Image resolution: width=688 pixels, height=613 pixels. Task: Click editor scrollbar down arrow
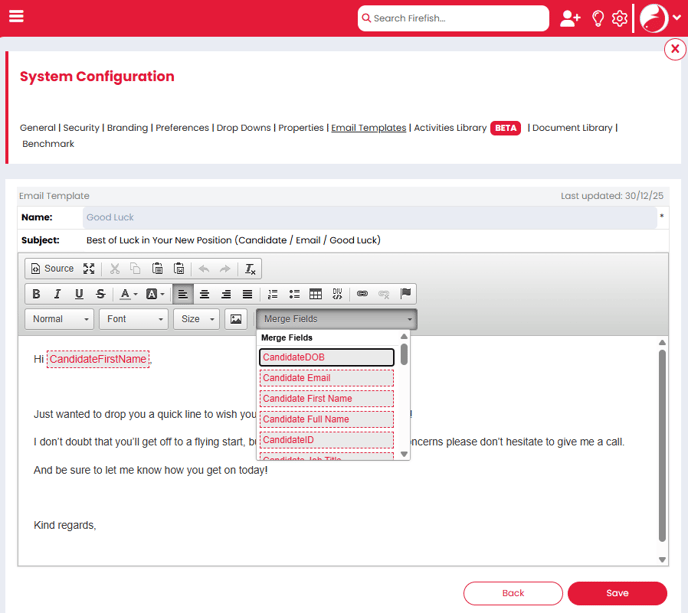coord(662,559)
